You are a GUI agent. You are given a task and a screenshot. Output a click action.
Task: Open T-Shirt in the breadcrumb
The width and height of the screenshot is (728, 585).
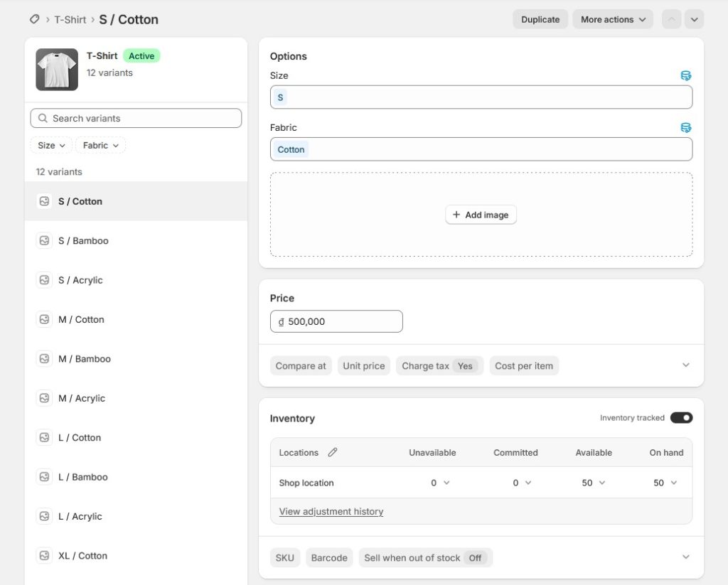tap(70, 20)
